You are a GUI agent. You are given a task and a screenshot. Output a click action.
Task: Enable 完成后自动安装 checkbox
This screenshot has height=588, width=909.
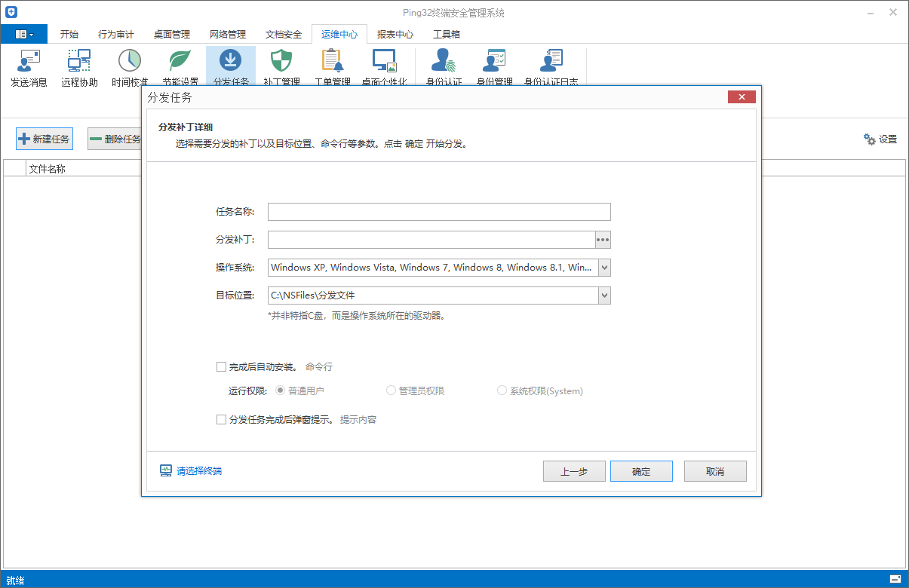click(x=221, y=367)
